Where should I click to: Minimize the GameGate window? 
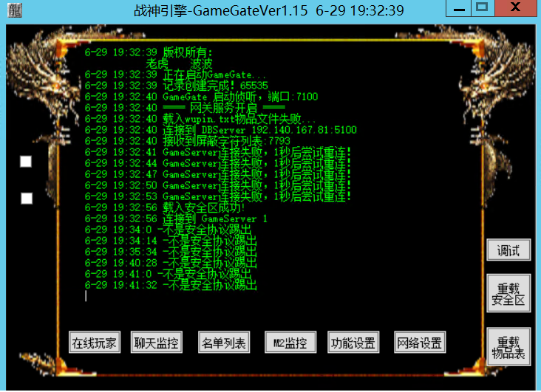point(458,8)
